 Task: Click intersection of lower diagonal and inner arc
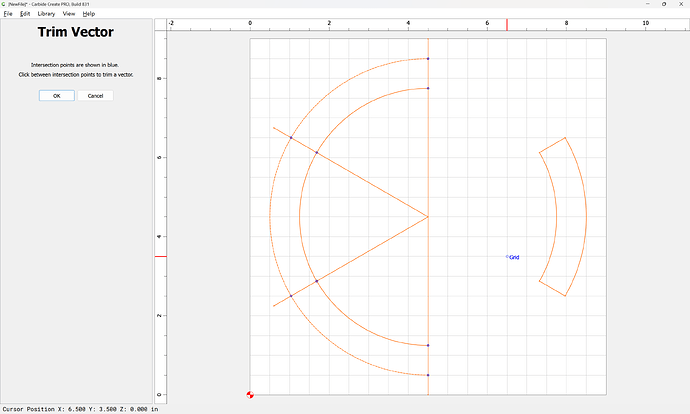(317, 281)
